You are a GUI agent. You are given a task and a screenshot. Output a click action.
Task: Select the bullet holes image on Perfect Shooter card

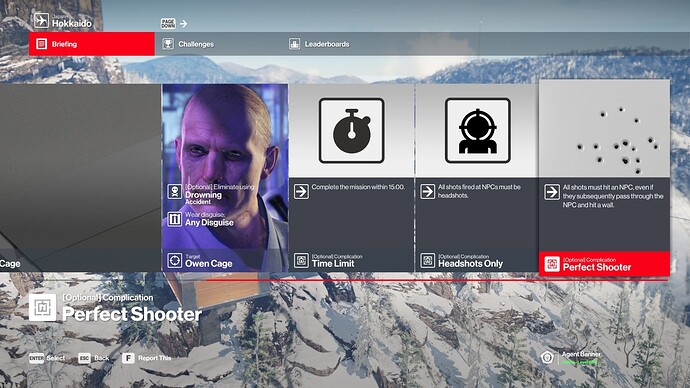pos(605,129)
